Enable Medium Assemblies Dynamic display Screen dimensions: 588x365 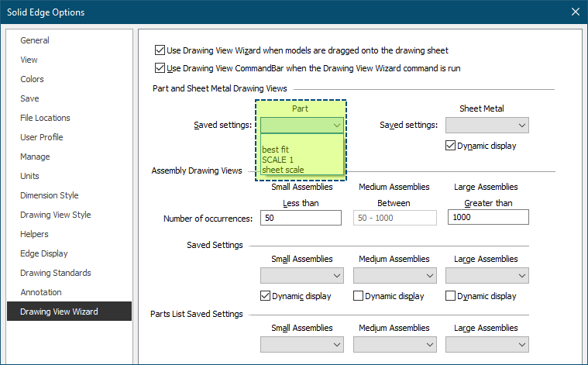pos(358,296)
